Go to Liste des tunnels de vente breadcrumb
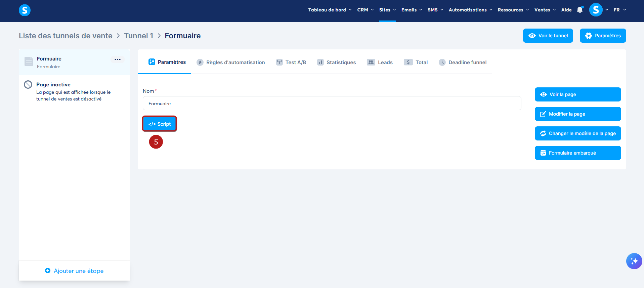Screen dimensions: 644x288 [66, 36]
